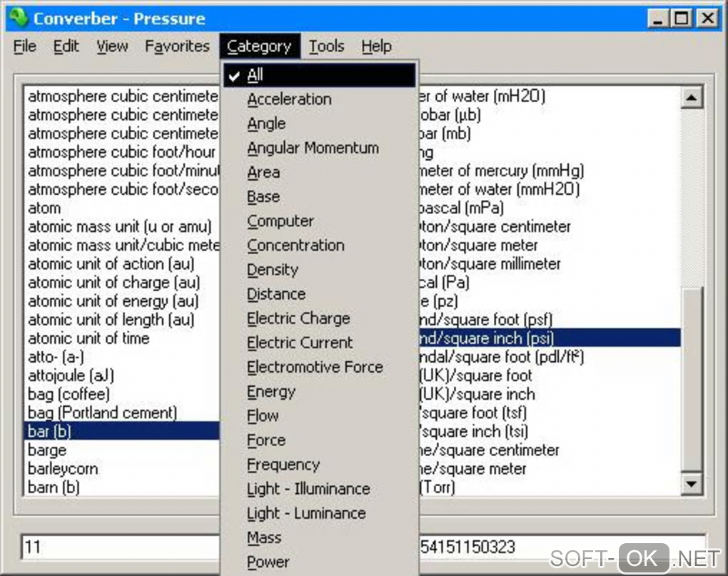Click the right list's scroll up arrow
Screen dimensions: 728x576
[x=692, y=98]
